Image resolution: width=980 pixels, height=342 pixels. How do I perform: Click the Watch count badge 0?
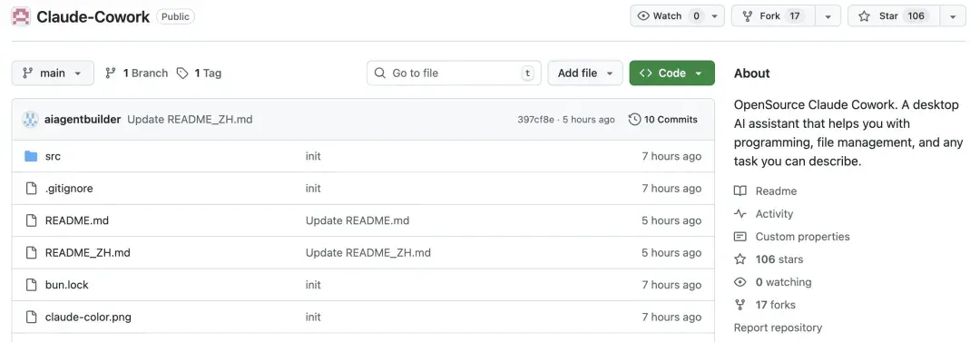click(x=696, y=16)
